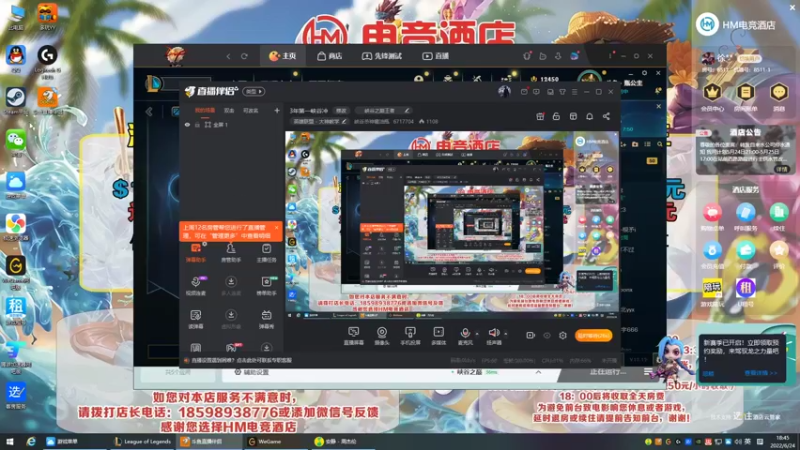Toggle preview eye icon beside settings gear

(x=547, y=335)
